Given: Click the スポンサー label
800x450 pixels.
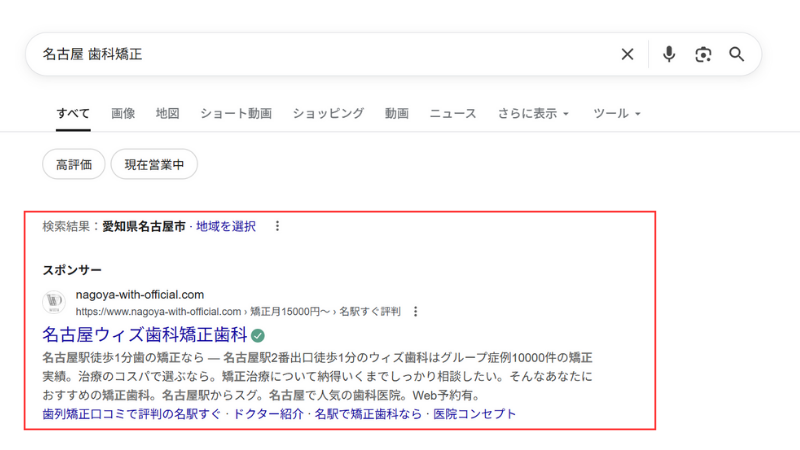Looking at the screenshot, I should 72,270.
